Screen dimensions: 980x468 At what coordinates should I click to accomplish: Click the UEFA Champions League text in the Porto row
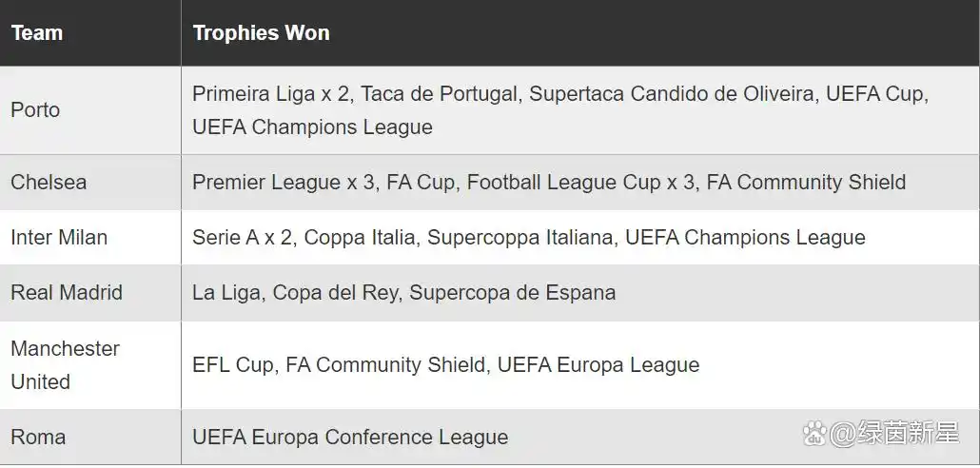312,127
